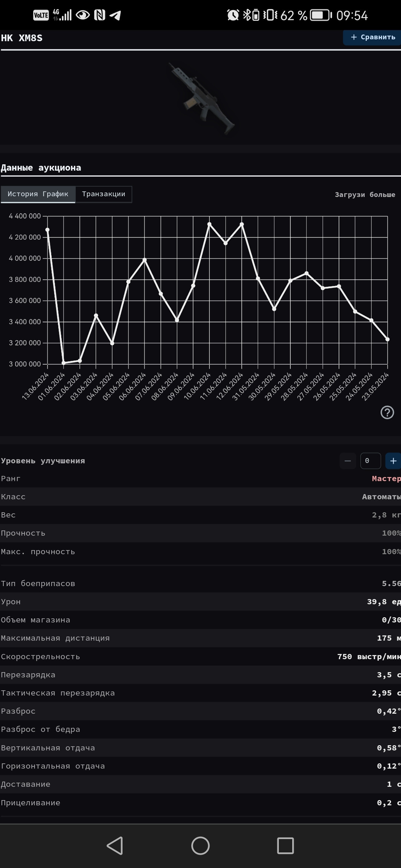This screenshot has width=401, height=868.
Task: Click the Скорострельность row label
Action: click(40, 657)
